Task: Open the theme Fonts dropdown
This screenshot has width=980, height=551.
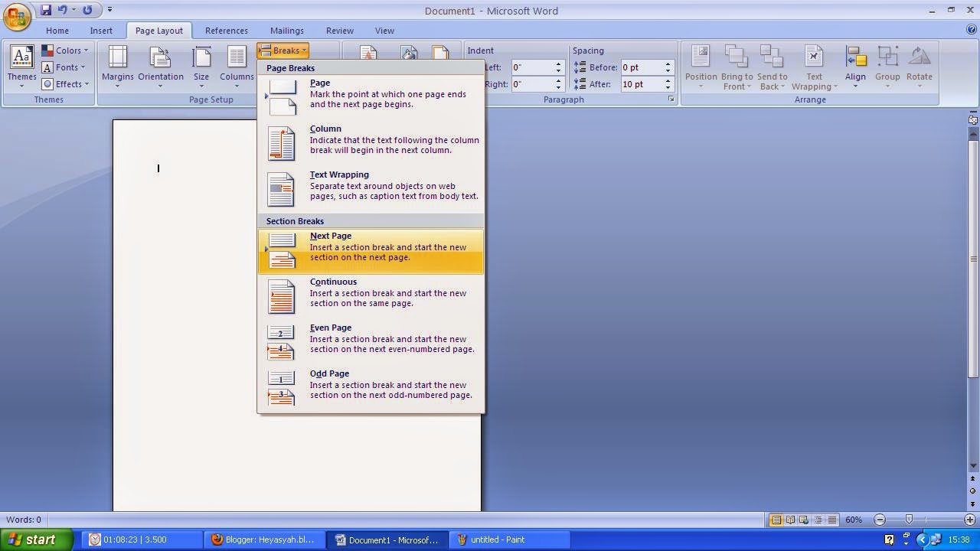Action: coord(65,67)
